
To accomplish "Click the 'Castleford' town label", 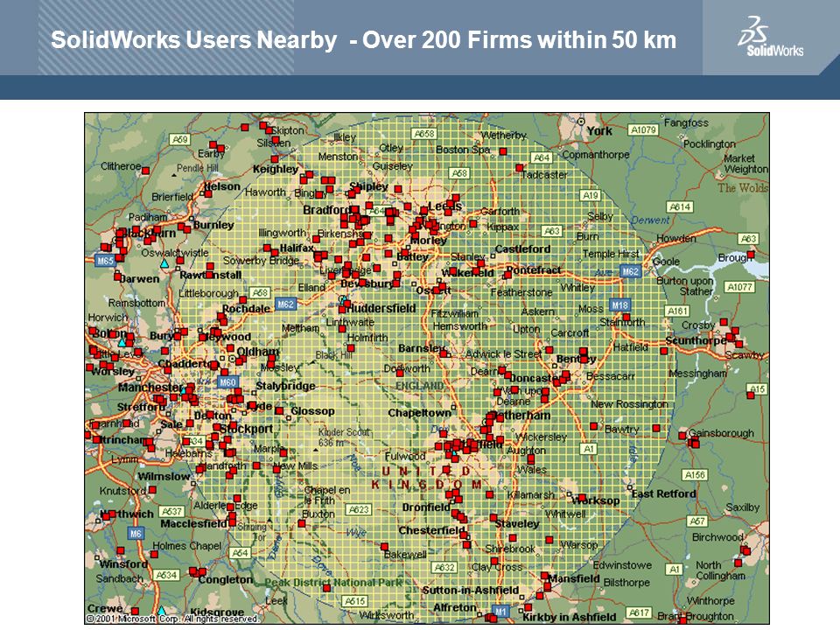I will click(x=523, y=248).
